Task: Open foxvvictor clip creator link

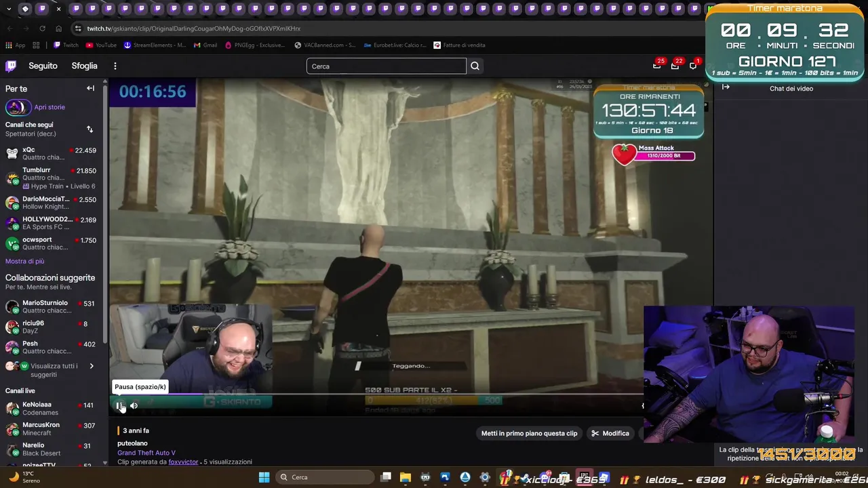Action: 183,462
